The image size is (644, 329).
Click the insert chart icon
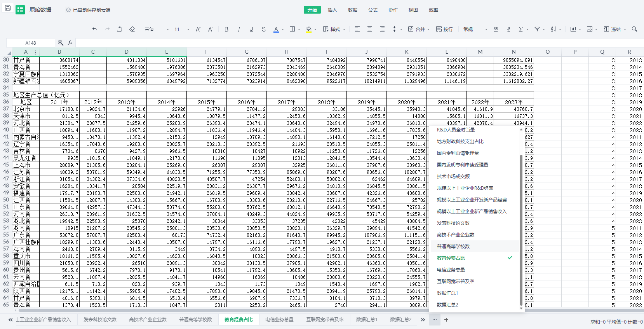pyautogui.click(x=573, y=29)
